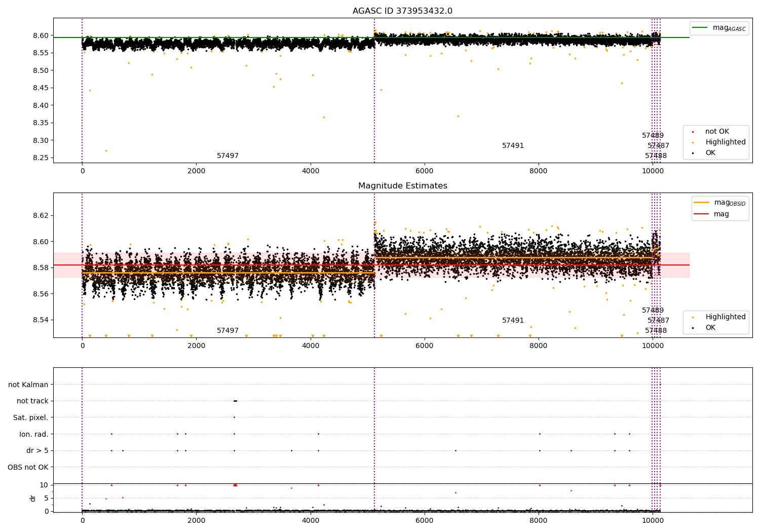Image resolution: width=760 pixels, height=532 pixels.
Task: Select 'Highlighted' in the Magnitude Estimates legend
Action: [726, 317]
